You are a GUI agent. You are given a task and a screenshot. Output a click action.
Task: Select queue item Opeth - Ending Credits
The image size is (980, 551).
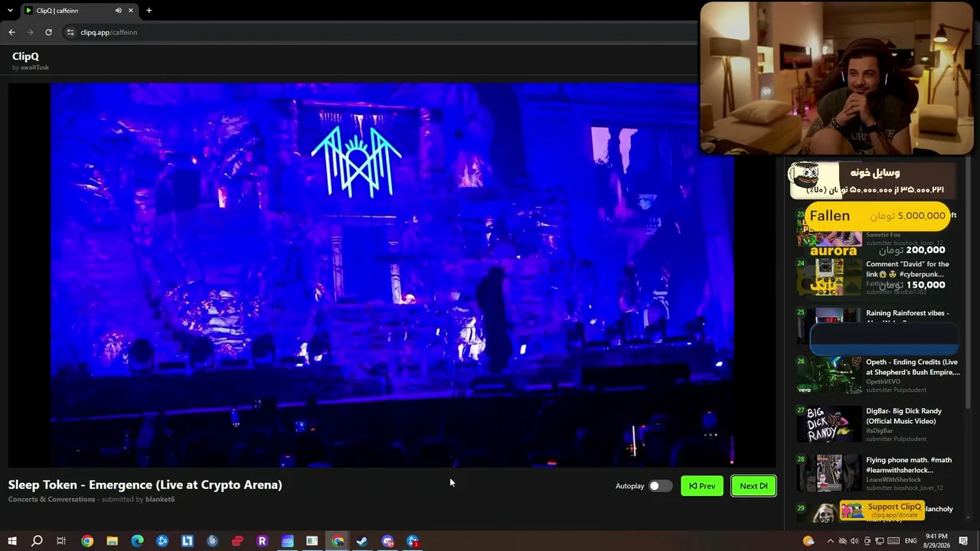pyautogui.click(x=878, y=375)
